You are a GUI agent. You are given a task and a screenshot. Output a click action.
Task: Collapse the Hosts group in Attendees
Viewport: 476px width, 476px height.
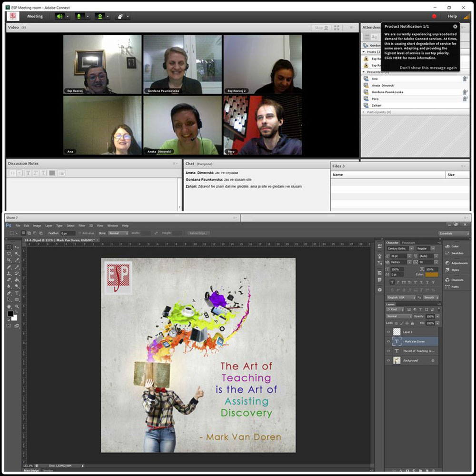364,52
